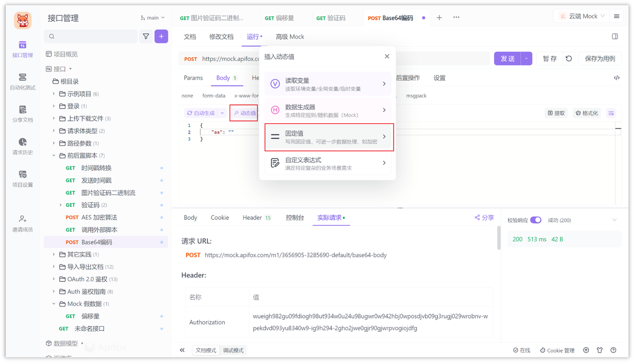This screenshot has height=364, width=634.
Task: Click the 提取 button in editor toolbar
Action: 556,113
